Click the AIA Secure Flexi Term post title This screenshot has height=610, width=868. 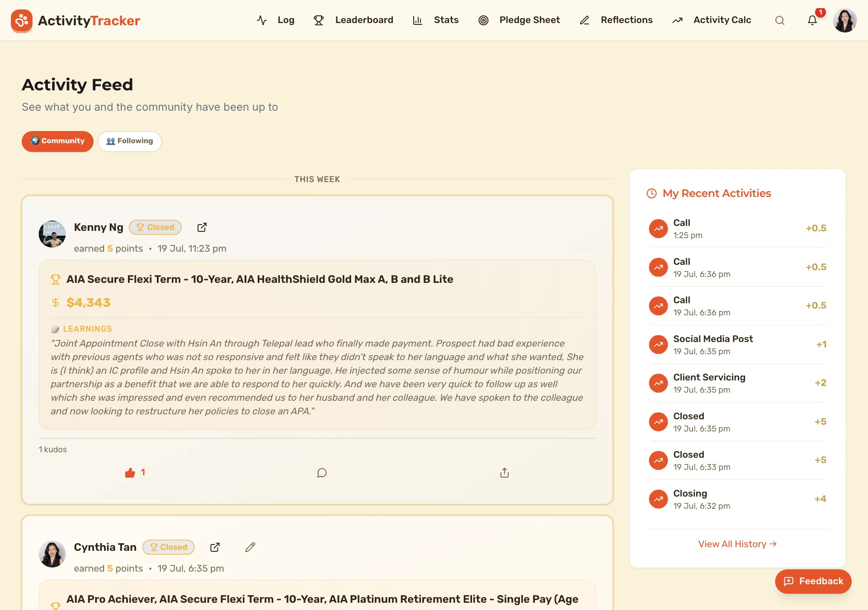click(x=259, y=279)
